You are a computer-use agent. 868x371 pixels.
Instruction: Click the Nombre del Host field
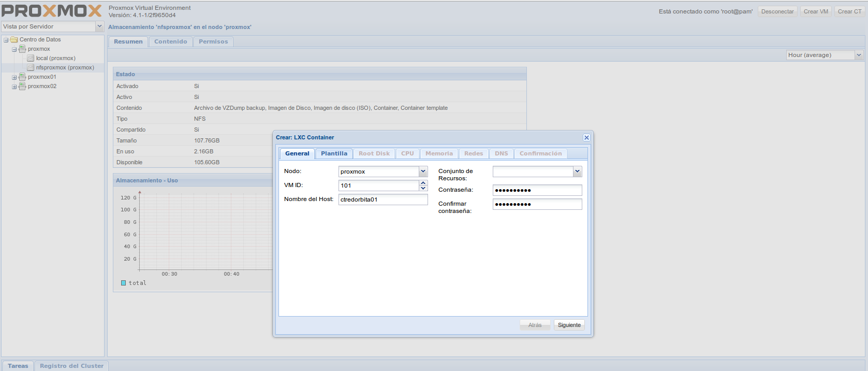[x=383, y=199]
